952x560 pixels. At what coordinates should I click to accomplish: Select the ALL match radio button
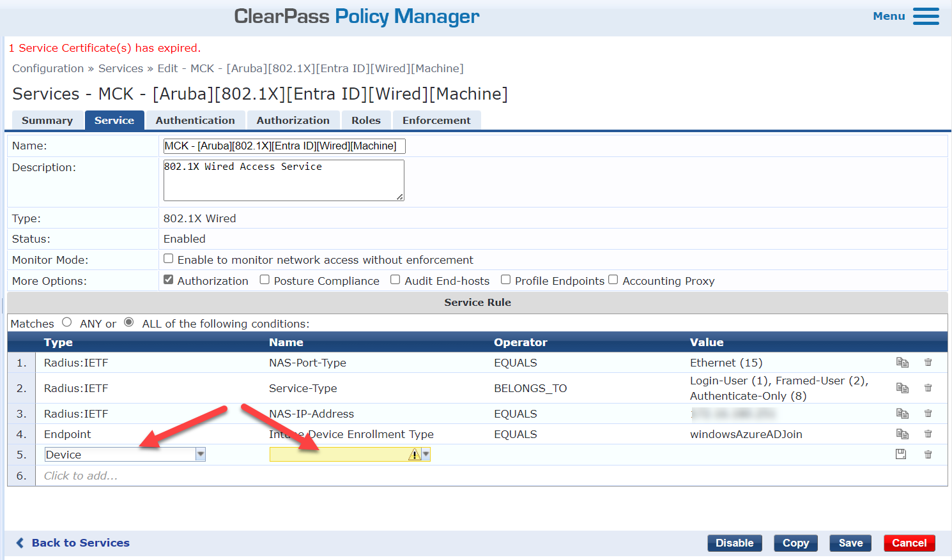[x=129, y=322]
